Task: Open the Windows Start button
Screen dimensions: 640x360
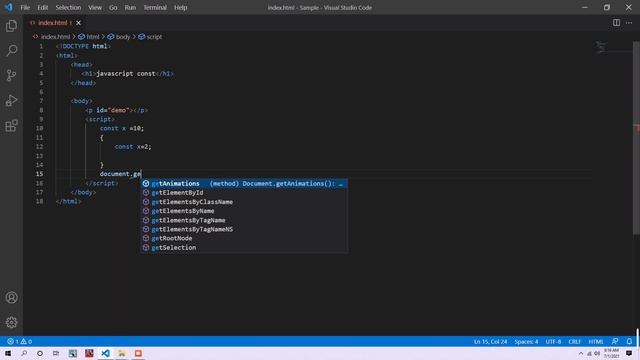Action: (8, 353)
